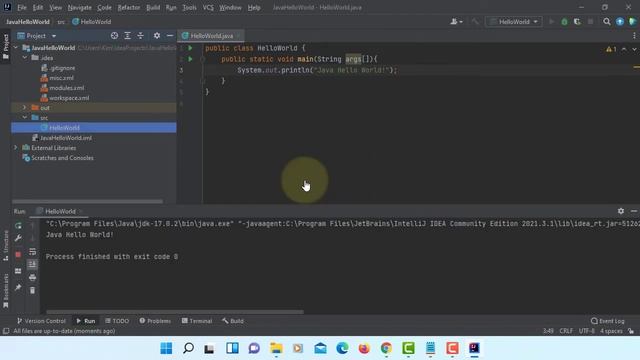Viewport: 640px width, 360px height.
Task: Open the VCS menu
Action: click(x=208, y=7)
